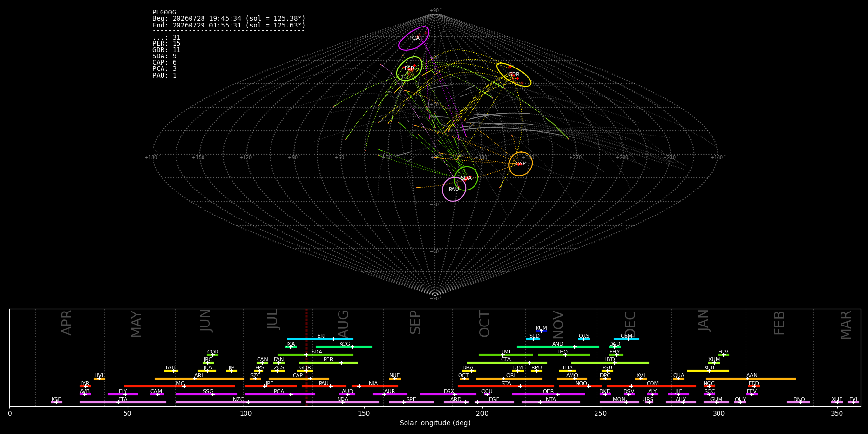Click the QUA shower bar label
The image size is (868, 434).
[x=678, y=376]
